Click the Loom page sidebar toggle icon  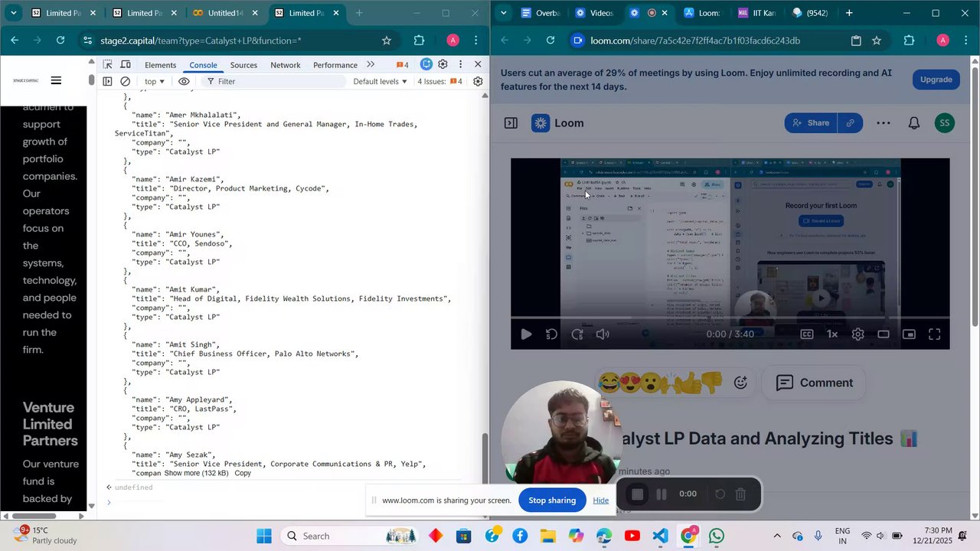(511, 122)
